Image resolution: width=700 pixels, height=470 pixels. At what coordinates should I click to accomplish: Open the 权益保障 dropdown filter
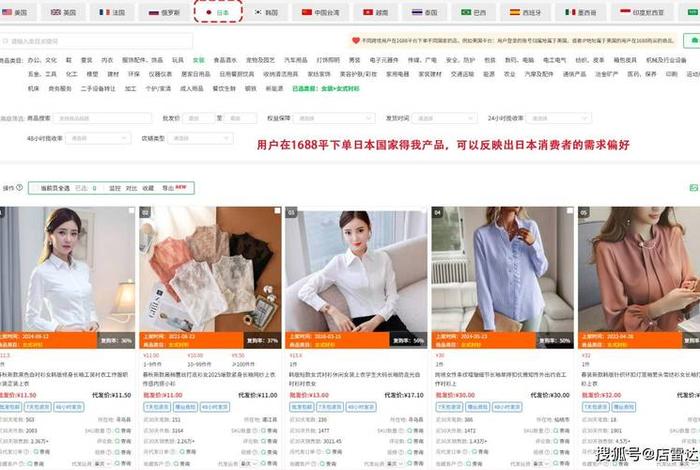333,118
